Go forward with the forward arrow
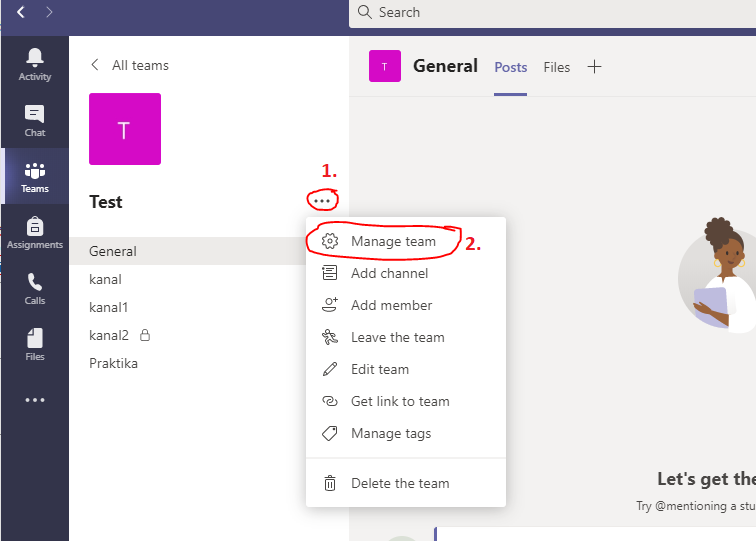This screenshot has height=541, width=756. tap(49, 12)
